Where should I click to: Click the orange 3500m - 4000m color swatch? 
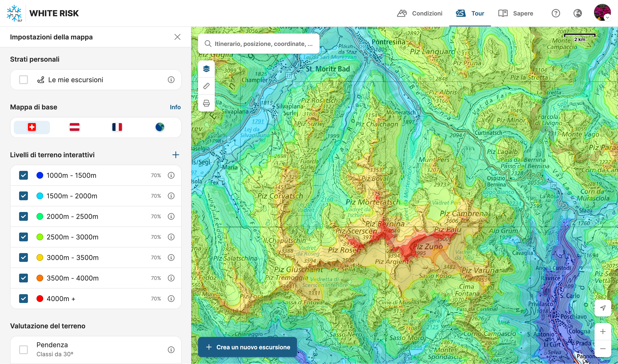(40, 278)
